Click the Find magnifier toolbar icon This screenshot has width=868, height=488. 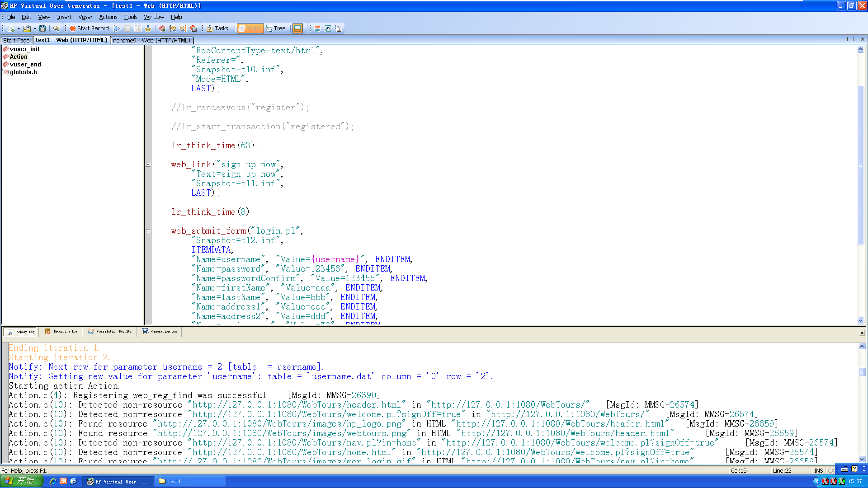tap(56, 28)
